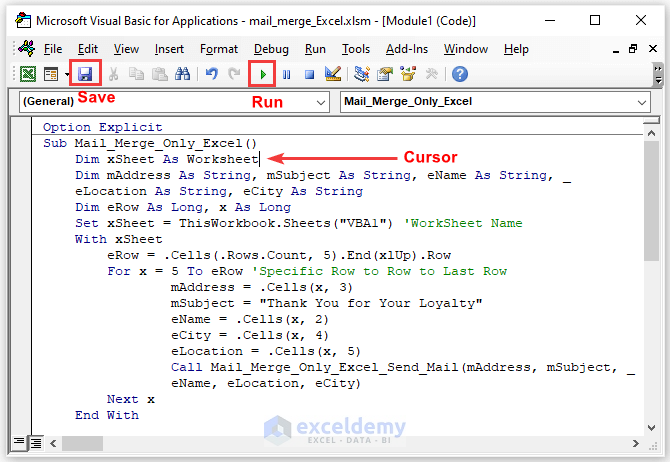Switch to Full Module View button
This screenshot has height=462, width=670.
(36, 443)
